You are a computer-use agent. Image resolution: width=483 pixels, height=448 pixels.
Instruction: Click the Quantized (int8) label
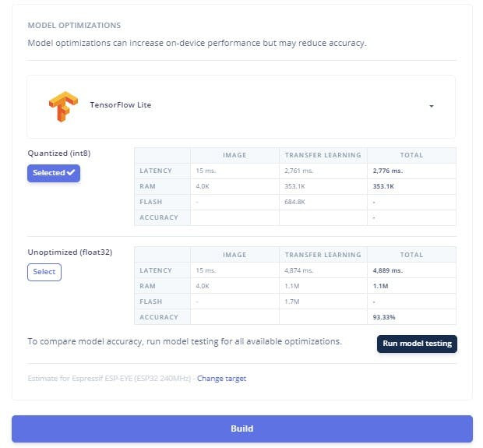(54, 153)
